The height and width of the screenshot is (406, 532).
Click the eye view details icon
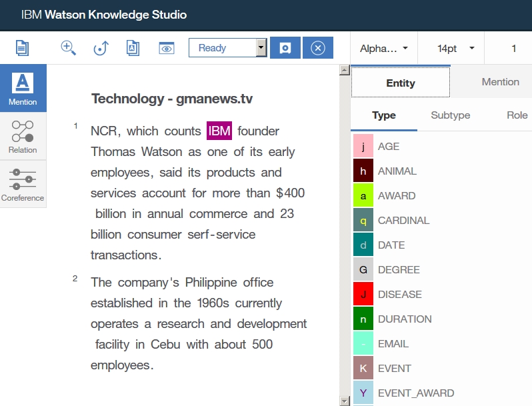(x=166, y=48)
